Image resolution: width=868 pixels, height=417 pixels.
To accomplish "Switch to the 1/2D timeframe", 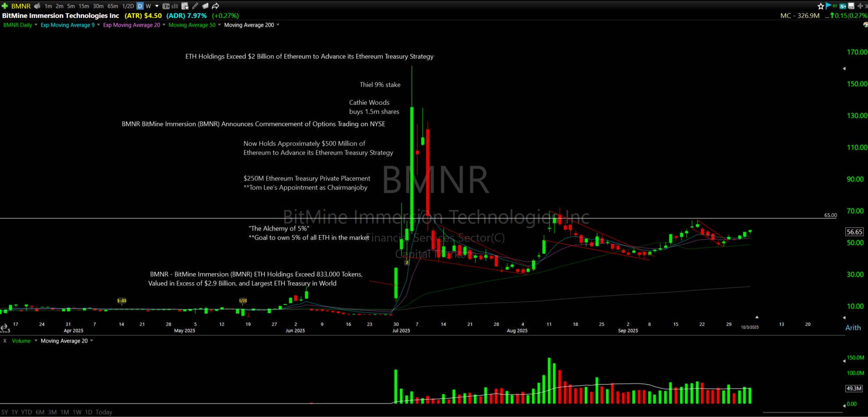I will [x=128, y=6].
